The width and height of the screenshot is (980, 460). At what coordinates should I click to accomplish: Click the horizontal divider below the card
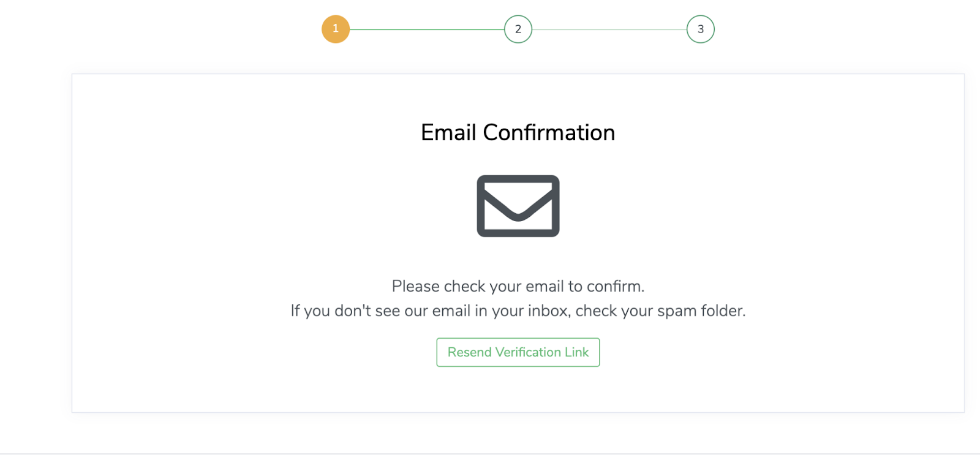[490, 454]
